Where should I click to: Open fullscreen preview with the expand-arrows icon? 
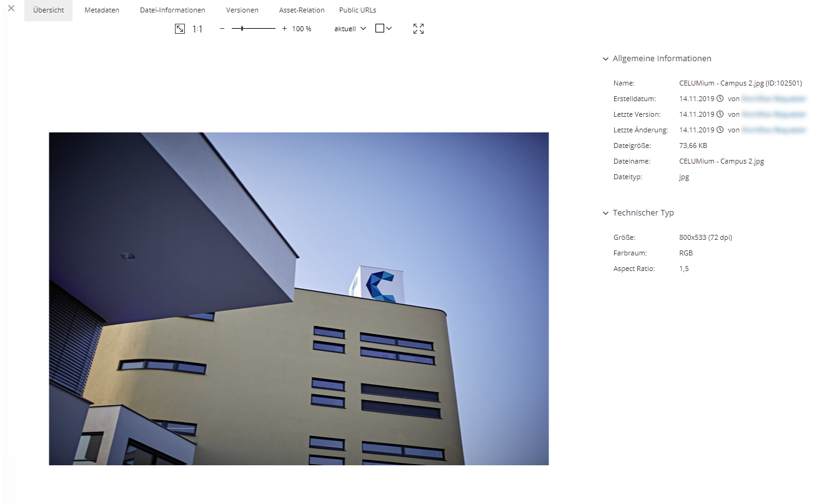419,29
